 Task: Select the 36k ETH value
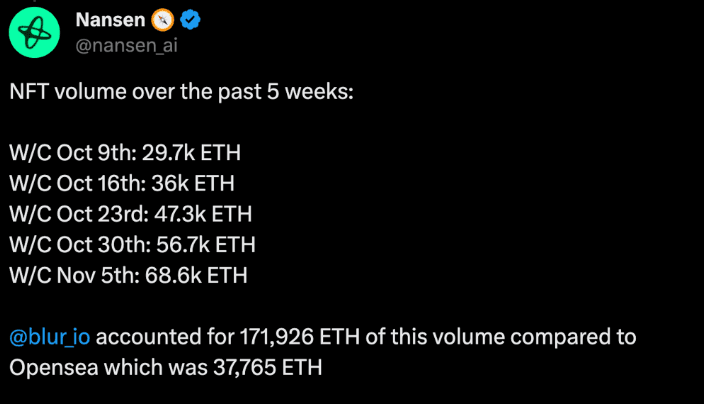click(193, 184)
